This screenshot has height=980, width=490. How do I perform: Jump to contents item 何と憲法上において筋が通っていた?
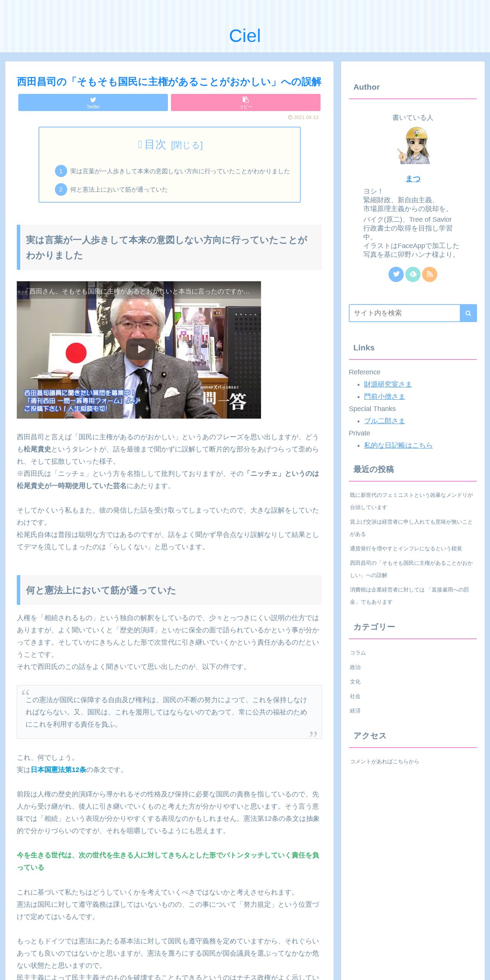click(x=119, y=190)
